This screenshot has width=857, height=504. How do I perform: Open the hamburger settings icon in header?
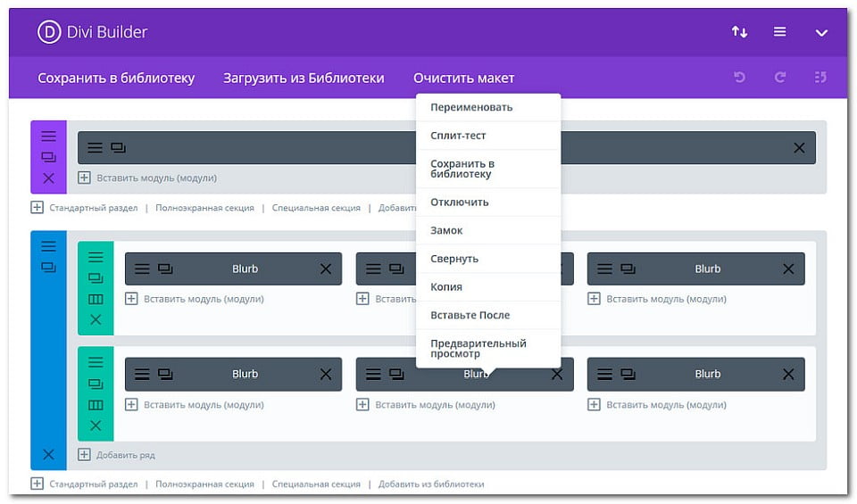[780, 32]
